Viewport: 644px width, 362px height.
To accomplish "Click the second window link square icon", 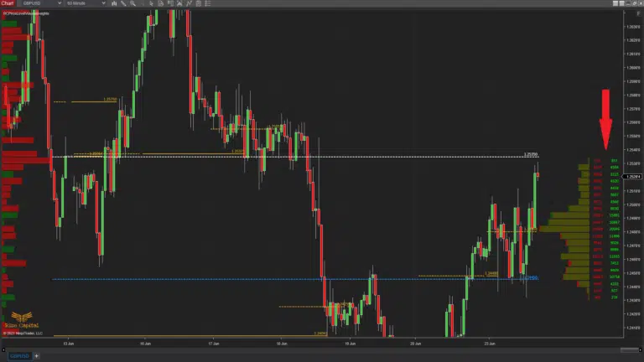I will pos(621,3).
